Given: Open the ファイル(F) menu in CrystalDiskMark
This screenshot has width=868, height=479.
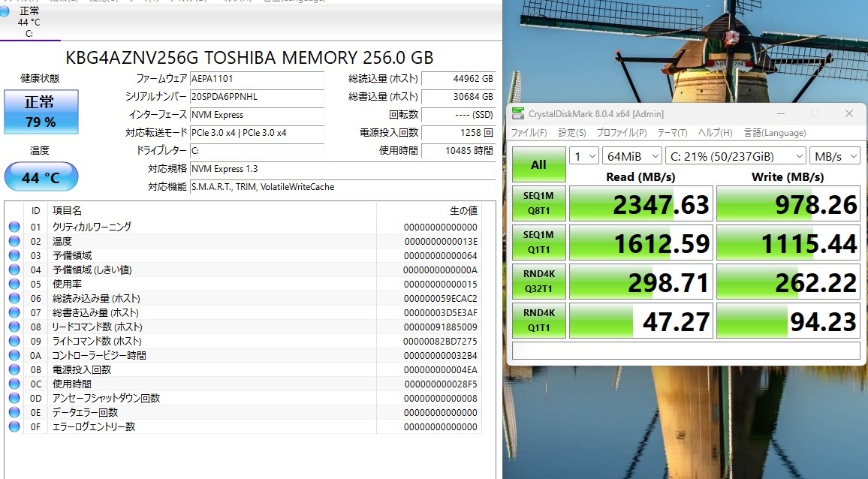Looking at the screenshot, I should (x=529, y=133).
